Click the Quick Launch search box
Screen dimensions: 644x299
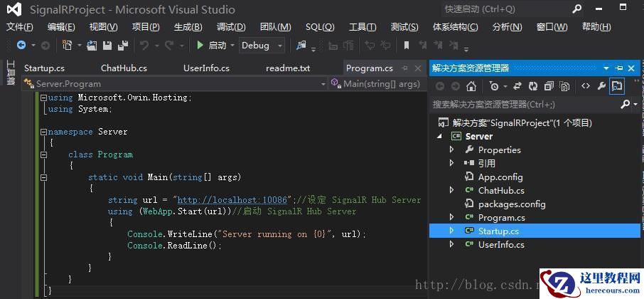pos(512,9)
